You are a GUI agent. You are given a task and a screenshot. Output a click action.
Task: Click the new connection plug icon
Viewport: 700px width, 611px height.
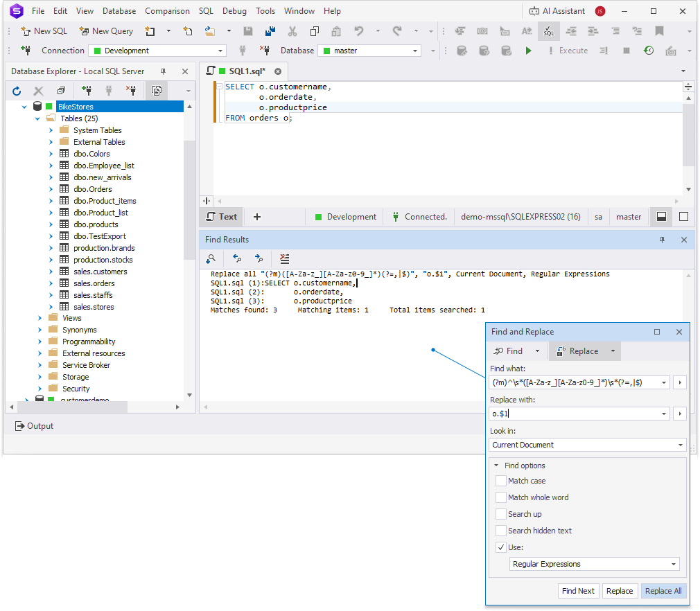(87, 91)
